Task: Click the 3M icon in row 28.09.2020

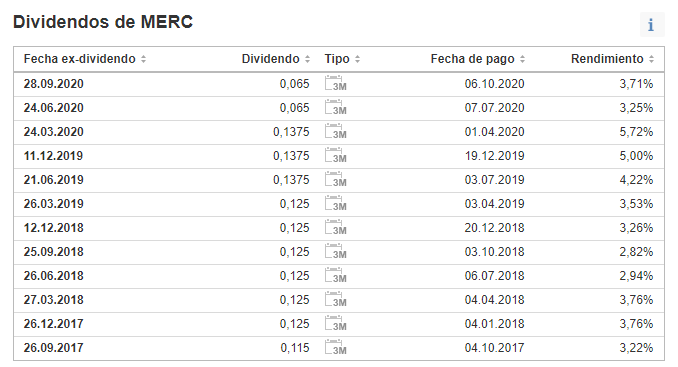Action: (x=336, y=83)
